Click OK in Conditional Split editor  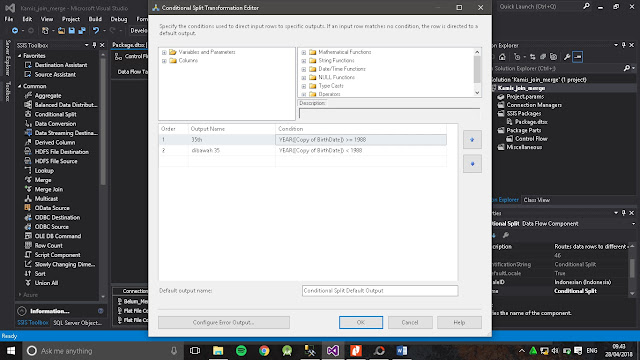(361, 322)
